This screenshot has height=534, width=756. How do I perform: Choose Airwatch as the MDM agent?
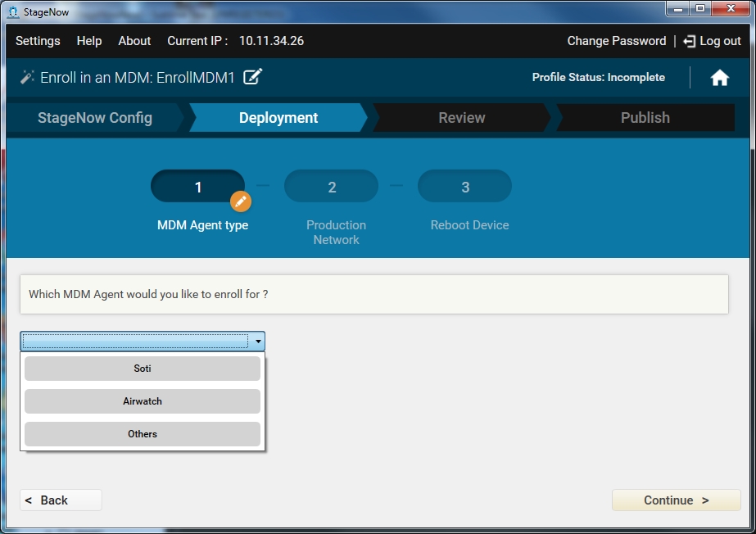click(x=143, y=401)
